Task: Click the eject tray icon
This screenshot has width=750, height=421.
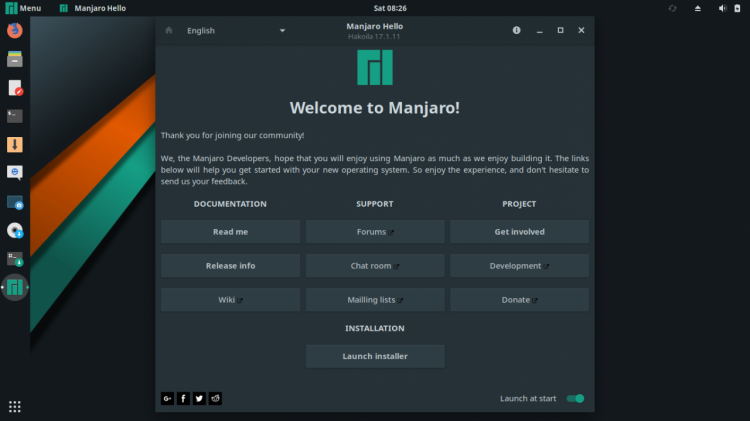Action: [x=698, y=8]
